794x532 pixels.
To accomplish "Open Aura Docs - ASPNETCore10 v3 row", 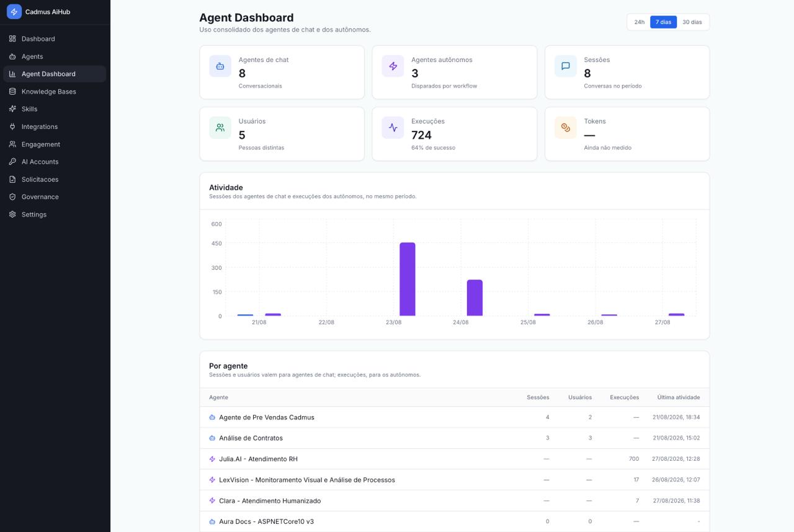I will coord(454,521).
